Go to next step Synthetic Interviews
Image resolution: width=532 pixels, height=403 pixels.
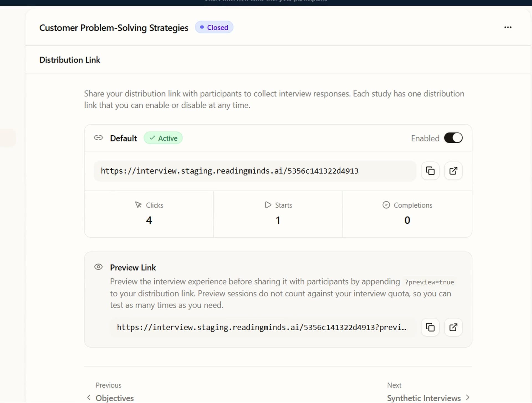tap(423, 398)
